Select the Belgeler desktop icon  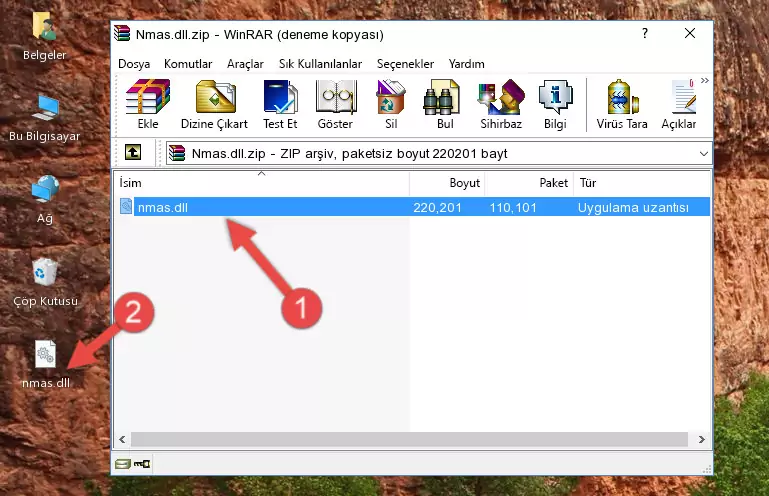coord(44,36)
